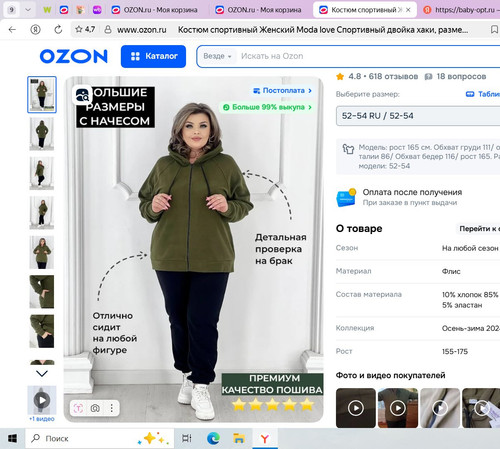The width and height of the screenshot is (500, 449).
Task: Open the 52-54 RU size dropdown
Action: click(x=418, y=116)
